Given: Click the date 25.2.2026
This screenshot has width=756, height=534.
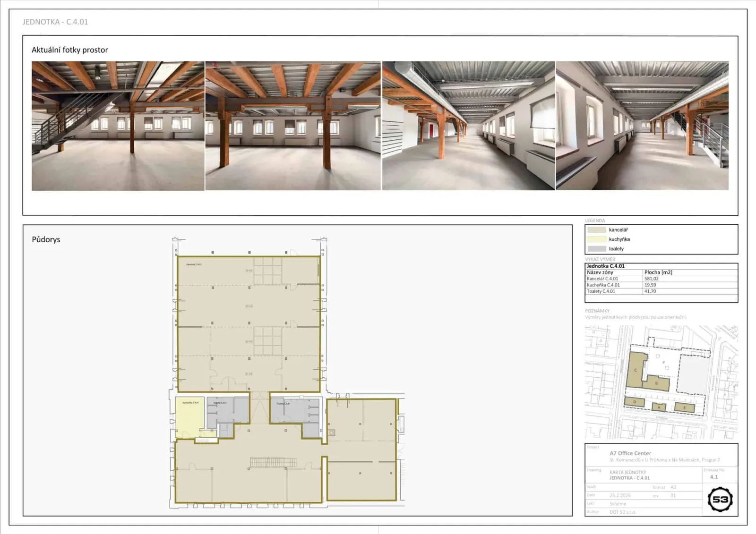Looking at the screenshot, I should click(x=620, y=495).
